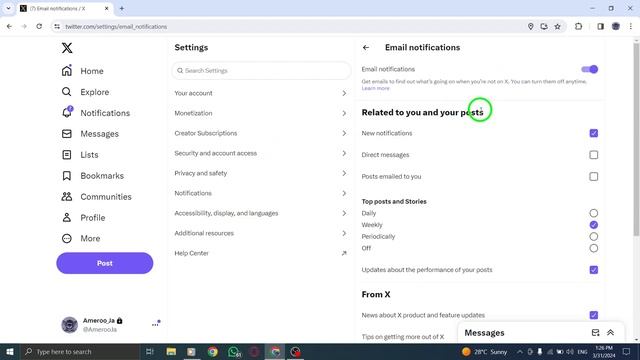Open Help Center external link

click(x=260, y=253)
